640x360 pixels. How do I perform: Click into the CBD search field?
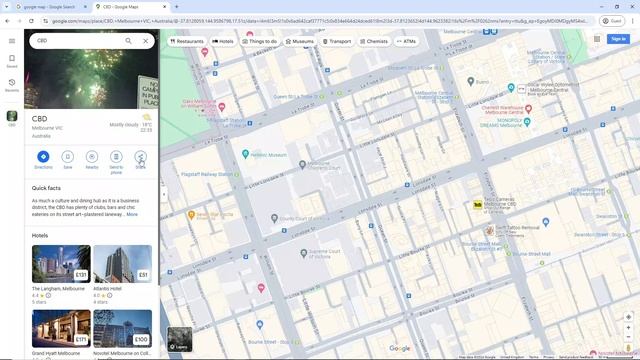pos(78,41)
